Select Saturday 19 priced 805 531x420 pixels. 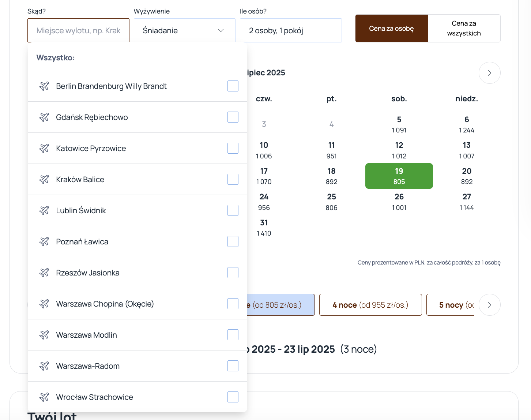pos(399,176)
